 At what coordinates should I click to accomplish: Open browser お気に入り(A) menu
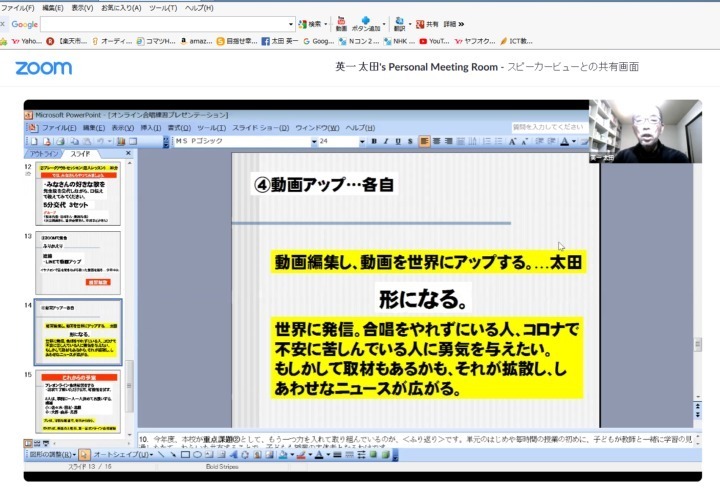tap(121, 8)
